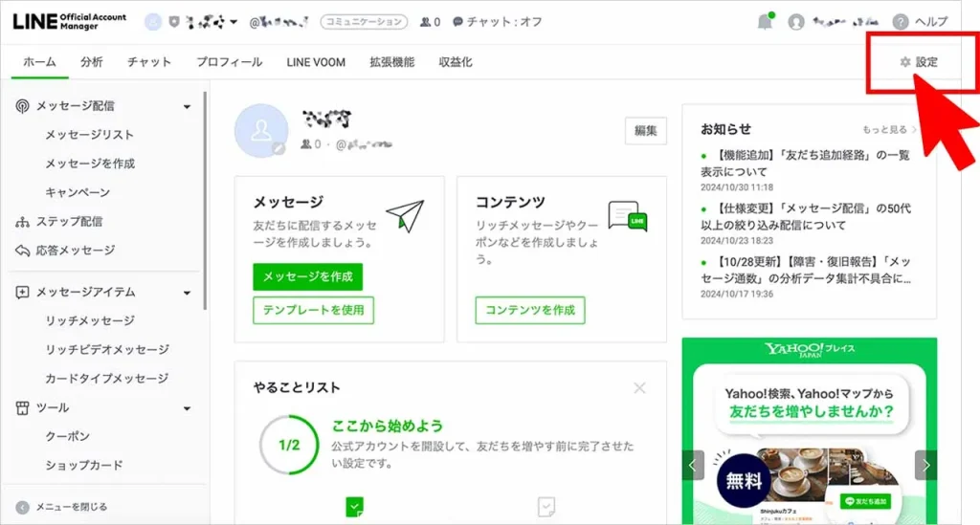Image resolution: width=980 pixels, height=525 pixels.
Task: Show next banner slide
Action: pyautogui.click(x=925, y=465)
